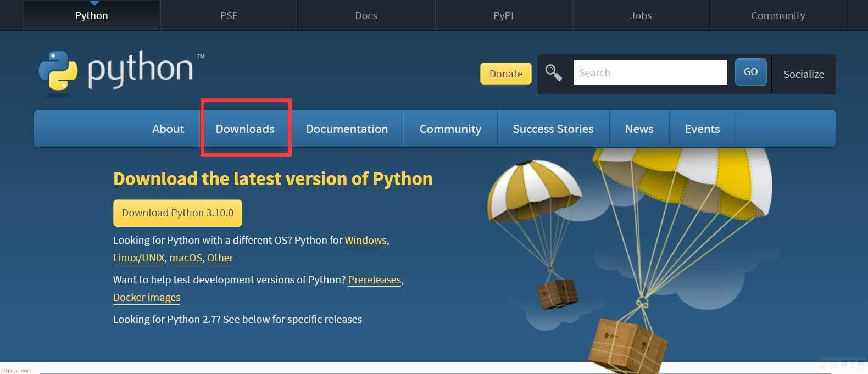
Task: Open the Jobs top tab
Action: point(641,15)
